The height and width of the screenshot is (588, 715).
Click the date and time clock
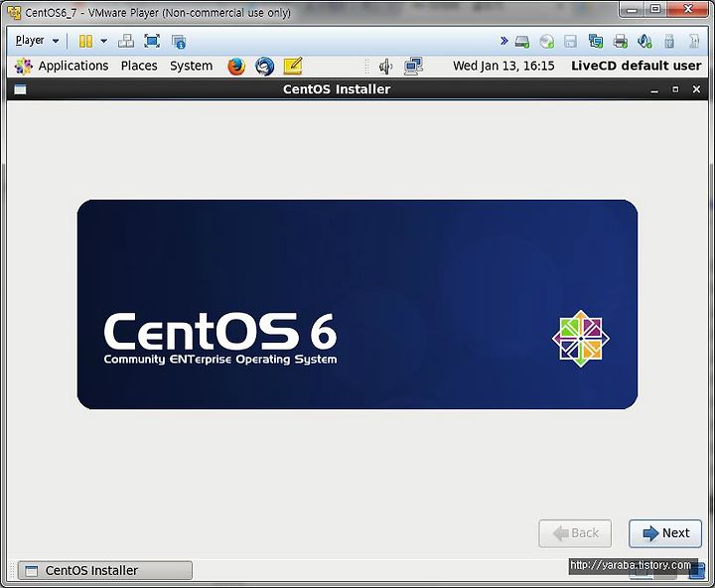[503, 66]
